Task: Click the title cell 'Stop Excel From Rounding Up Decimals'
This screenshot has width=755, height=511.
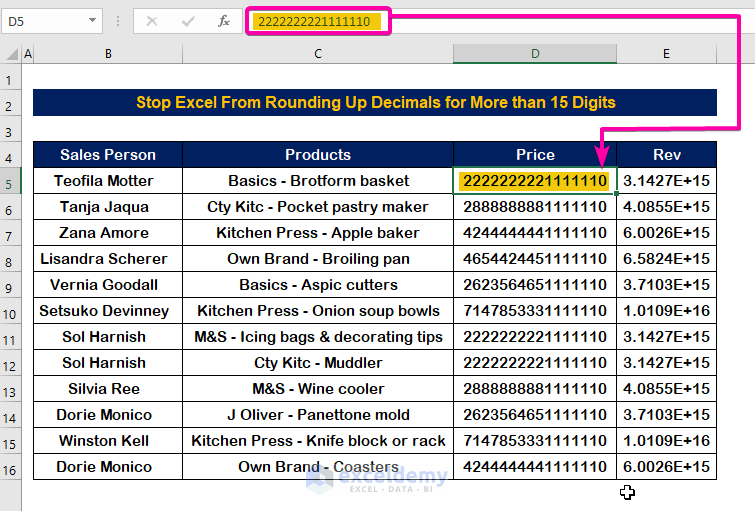Action: pos(375,103)
